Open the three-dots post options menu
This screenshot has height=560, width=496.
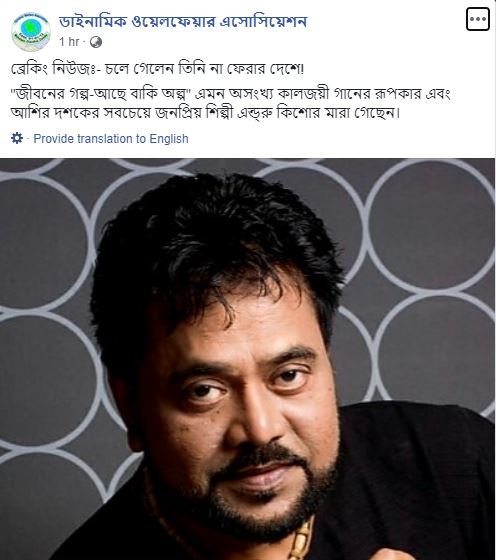click(477, 19)
